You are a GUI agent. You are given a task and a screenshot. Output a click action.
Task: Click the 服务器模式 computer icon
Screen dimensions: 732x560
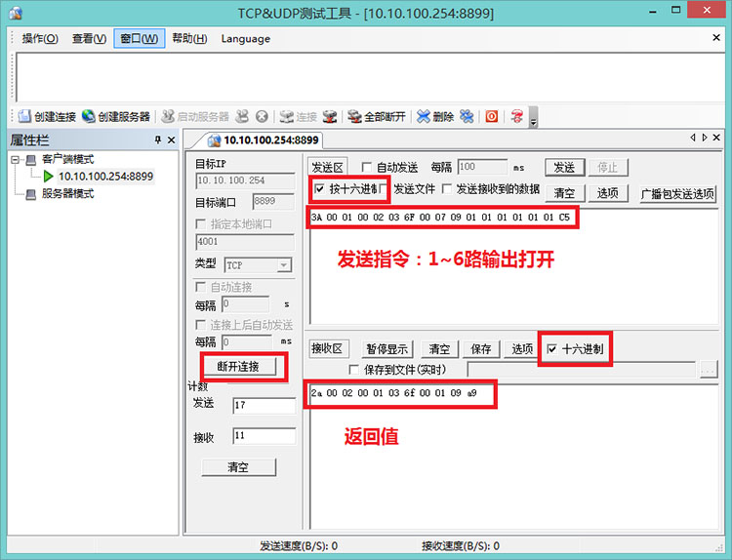[x=31, y=194]
